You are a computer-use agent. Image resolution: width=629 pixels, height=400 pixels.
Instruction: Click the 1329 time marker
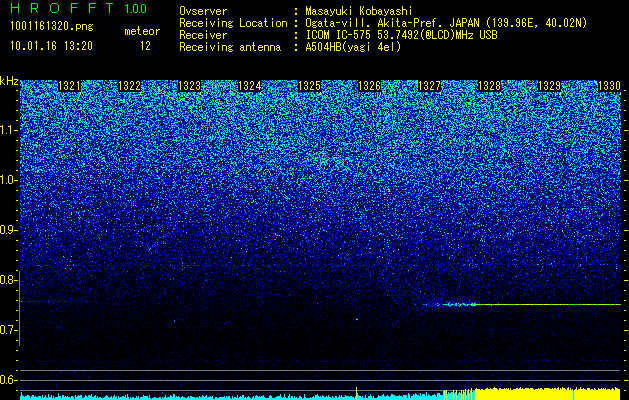pos(549,86)
